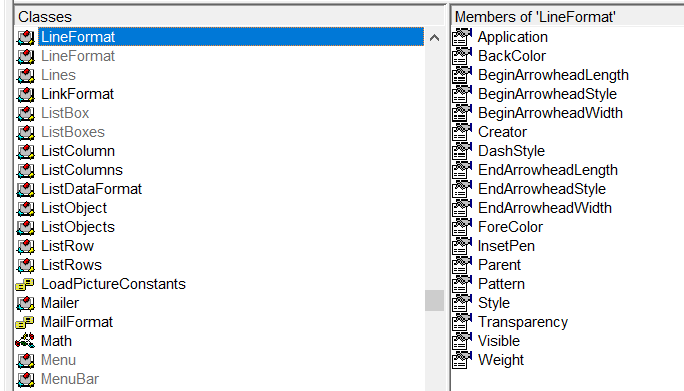Screen dimensions: 684x391
Task: Click the class icon beside LinkFormat
Action: coord(25,95)
